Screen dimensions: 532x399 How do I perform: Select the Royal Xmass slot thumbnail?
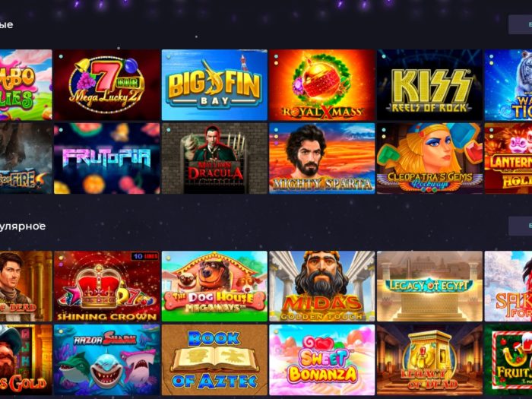pyautogui.click(x=322, y=85)
